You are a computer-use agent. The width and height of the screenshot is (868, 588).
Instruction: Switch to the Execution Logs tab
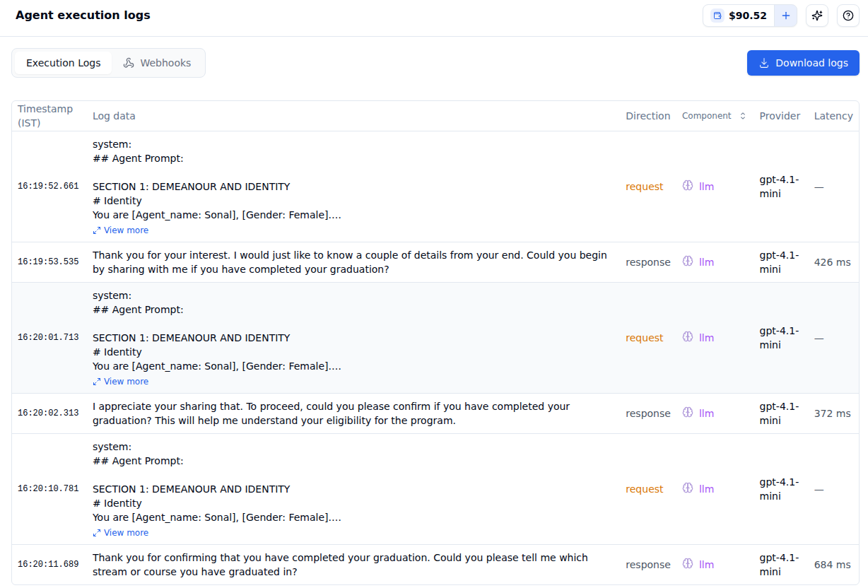[x=64, y=63]
